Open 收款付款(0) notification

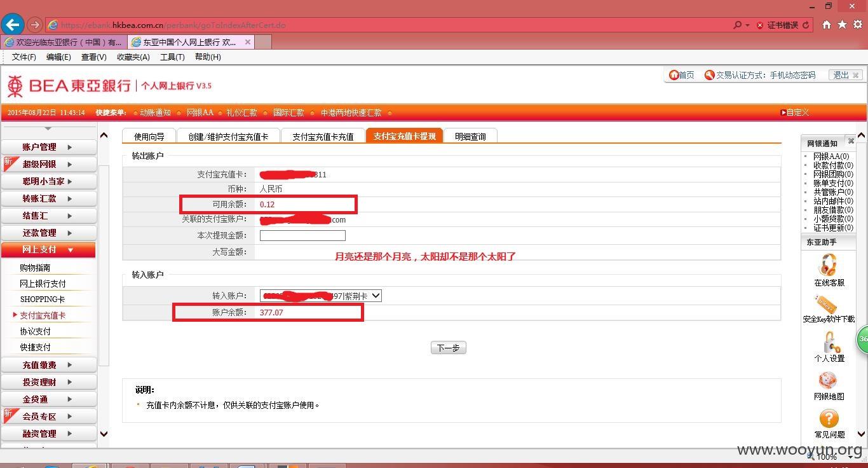833,165
